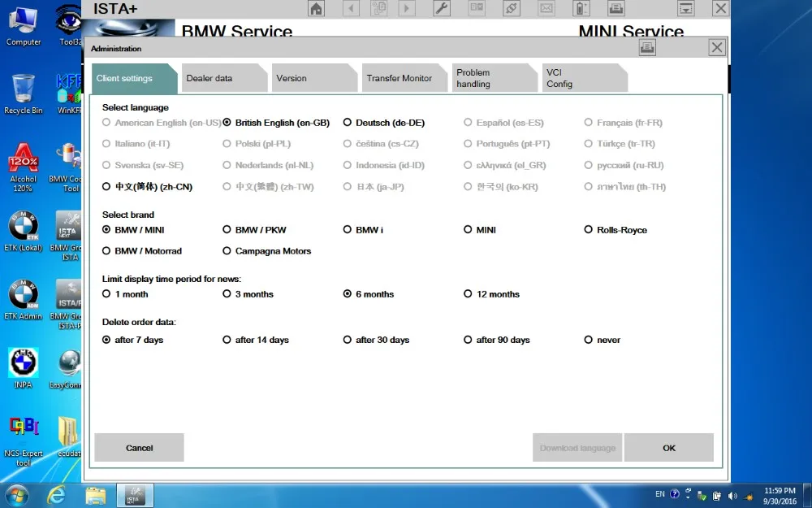812x508 pixels.
Task: Set news period to 1 month
Action: (x=125, y=294)
